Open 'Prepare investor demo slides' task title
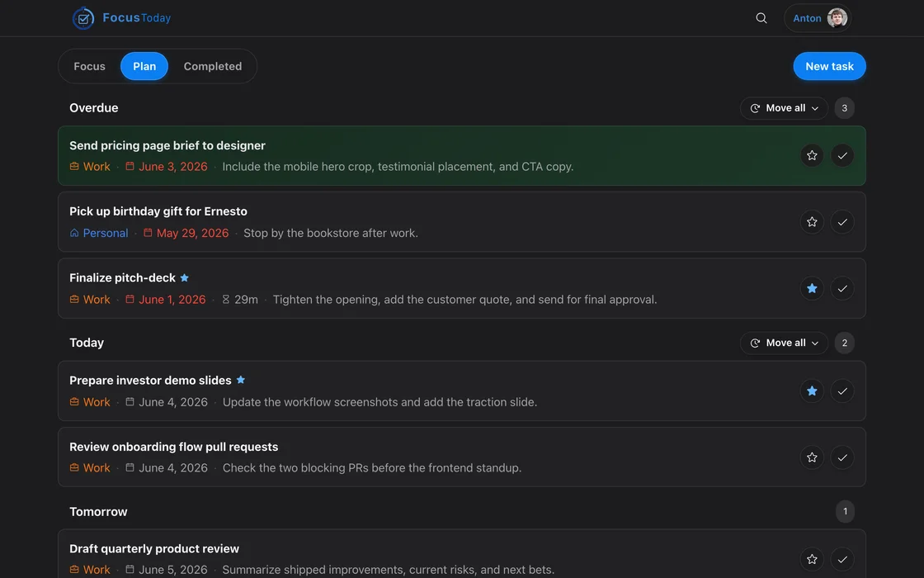 pyautogui.click(x=150, y=381)
